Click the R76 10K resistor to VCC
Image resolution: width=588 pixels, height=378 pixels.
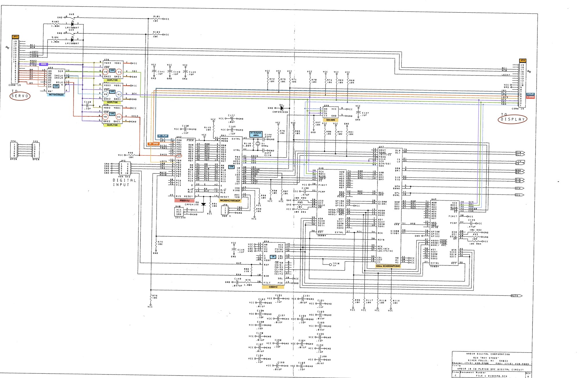[x=150, y=297]
